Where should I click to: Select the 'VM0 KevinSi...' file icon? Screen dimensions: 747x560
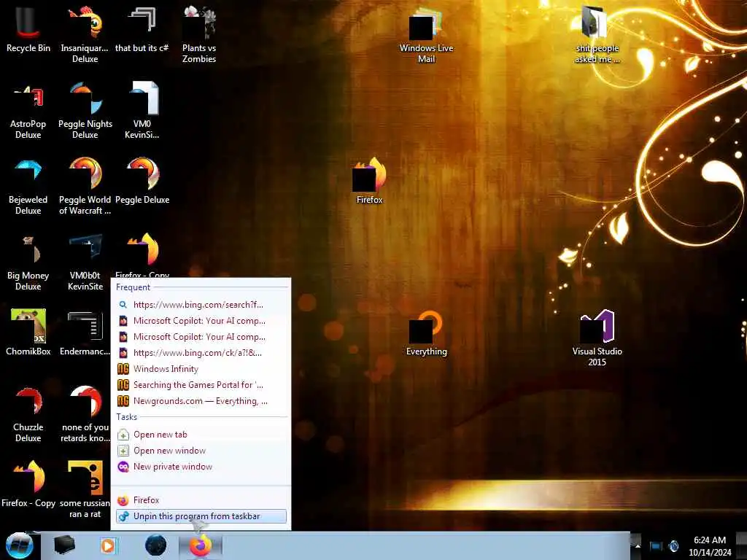pos(142,111)
